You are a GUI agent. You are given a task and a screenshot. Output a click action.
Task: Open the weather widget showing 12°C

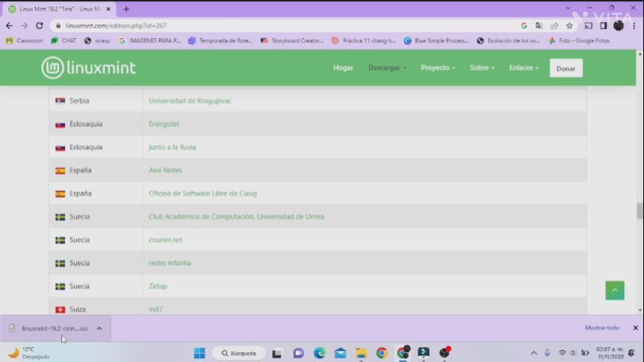pyautogui.click(x=28, y=353)
